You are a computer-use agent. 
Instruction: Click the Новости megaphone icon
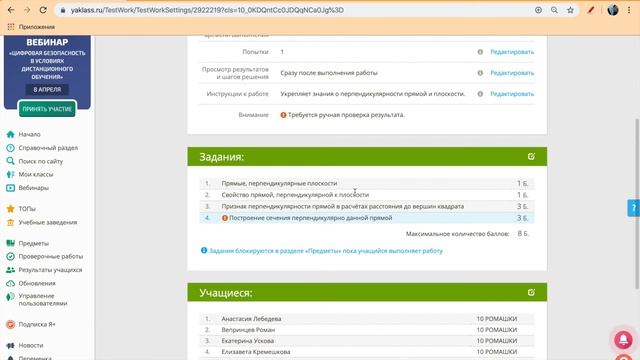[11, 345]
